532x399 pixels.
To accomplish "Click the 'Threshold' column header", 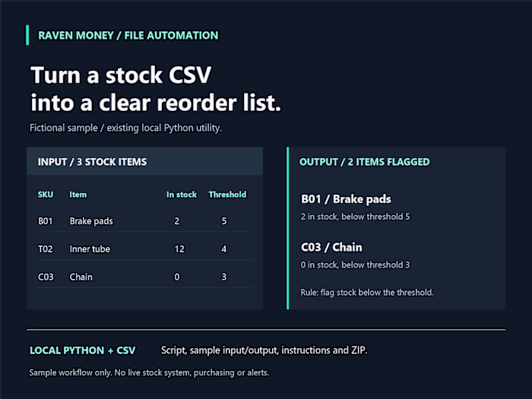I will [x=227, y=195].
